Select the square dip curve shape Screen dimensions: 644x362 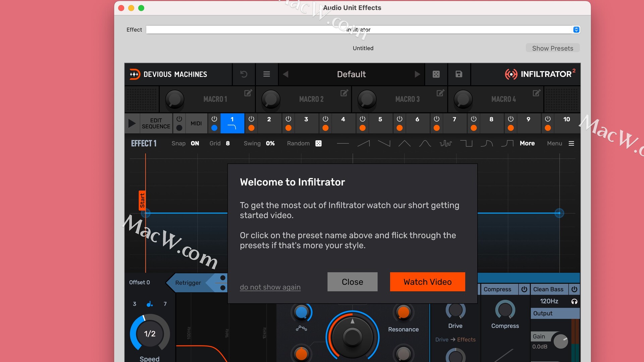pos(466,143)
